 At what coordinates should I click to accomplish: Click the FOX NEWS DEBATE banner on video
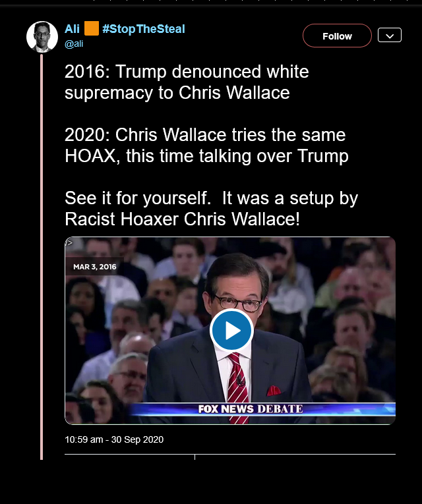point(251,409)
